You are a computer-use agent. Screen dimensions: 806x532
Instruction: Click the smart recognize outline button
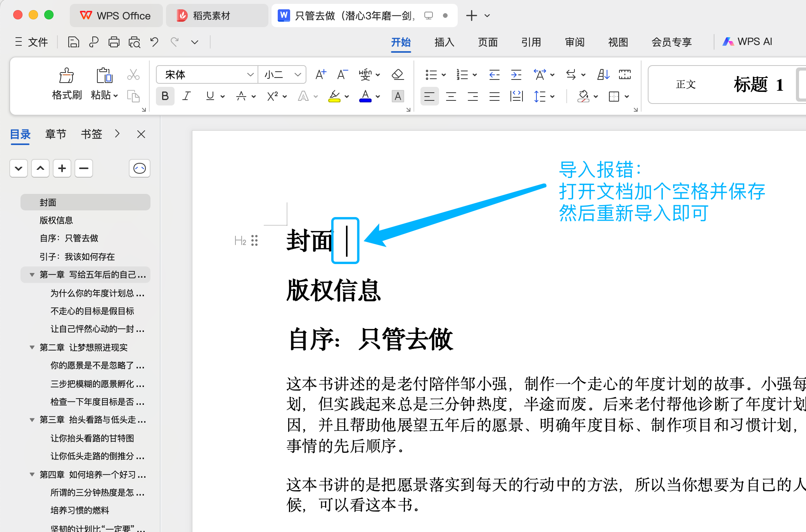click(x=139, y=168)
